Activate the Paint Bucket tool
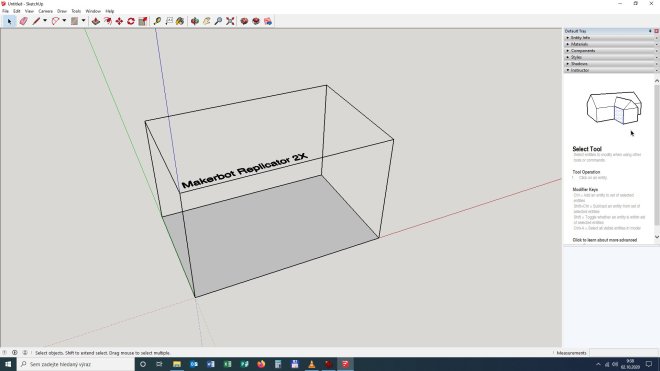The height and width of the screenshot is (371, 660). coord(180,21)
